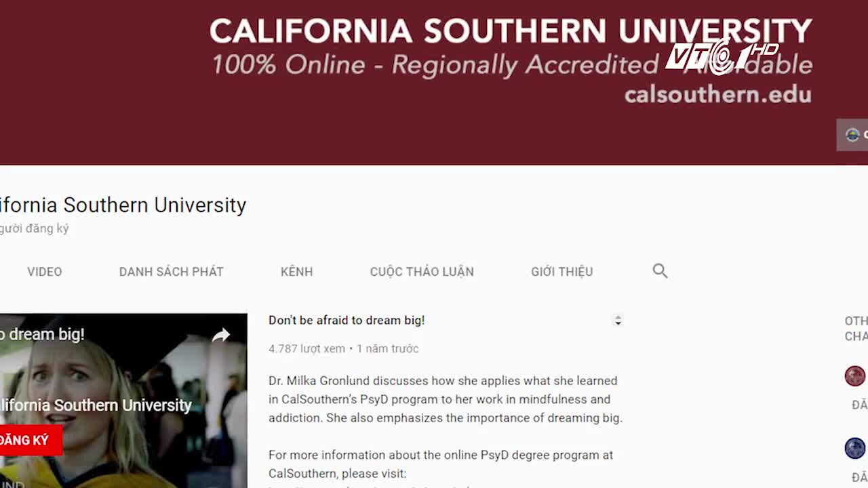Subscribe to the second other channel
Screen dimensions: 868x488
click(860, 476)
